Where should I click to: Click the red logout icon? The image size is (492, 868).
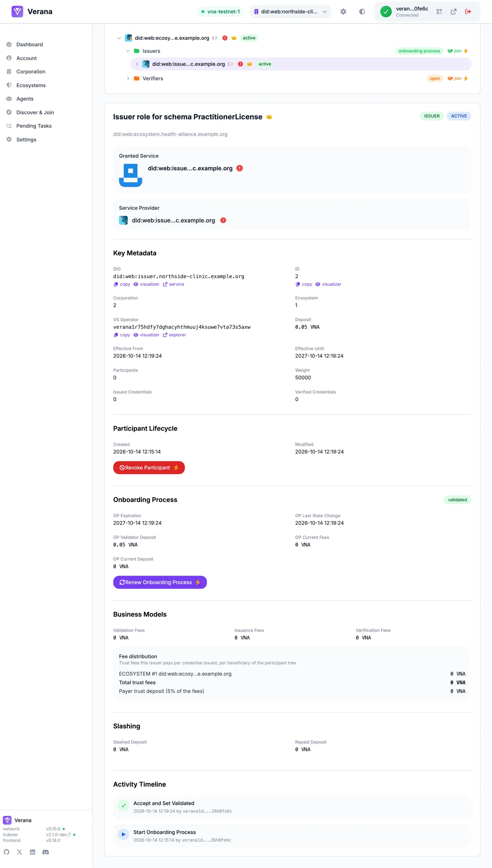(x=468, y=11)
